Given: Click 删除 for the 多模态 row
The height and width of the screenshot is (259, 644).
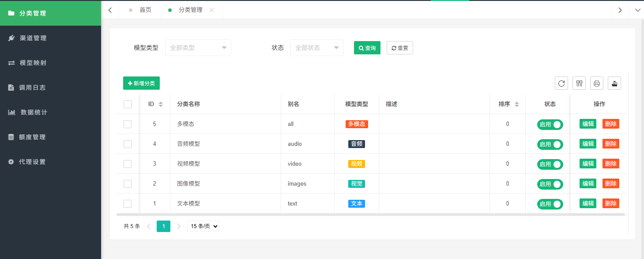Looking at the screenshot, I should [x=611, y=124].
